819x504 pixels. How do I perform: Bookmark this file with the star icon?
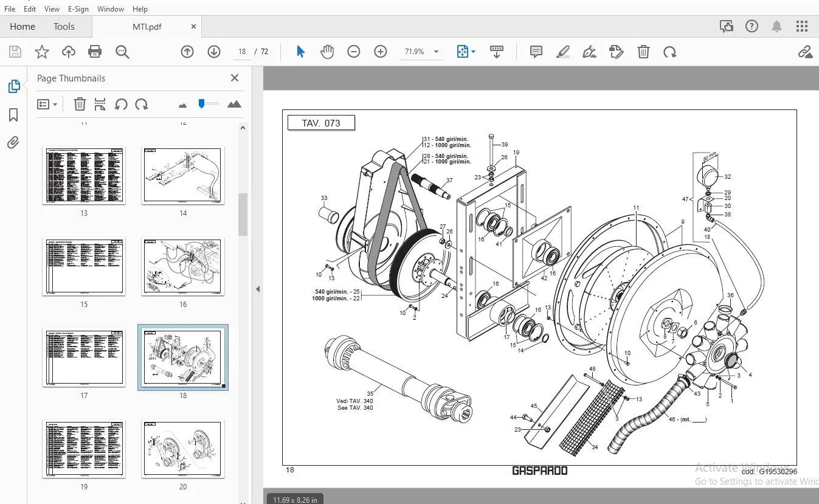[x=42, y=52]
